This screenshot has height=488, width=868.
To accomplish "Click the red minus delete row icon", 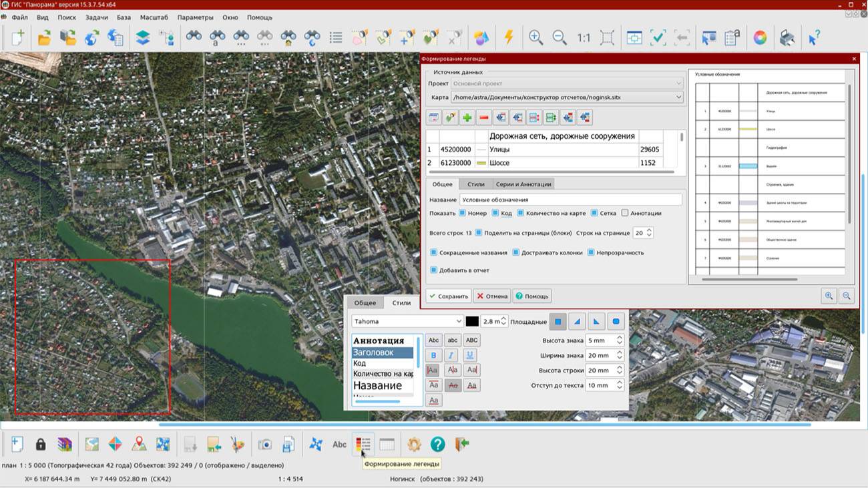I will click(x=484, y=118).
